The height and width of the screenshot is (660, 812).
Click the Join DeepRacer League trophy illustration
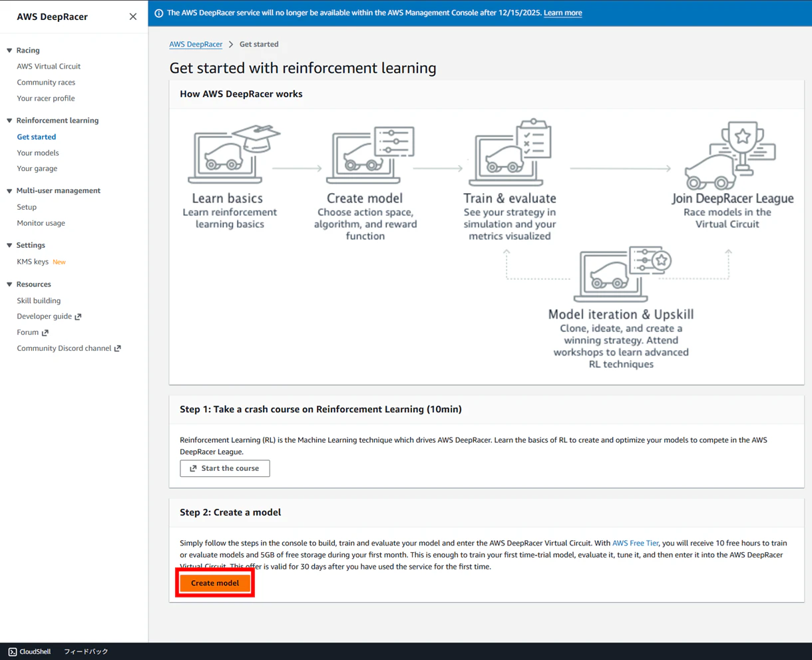(731, 155)
